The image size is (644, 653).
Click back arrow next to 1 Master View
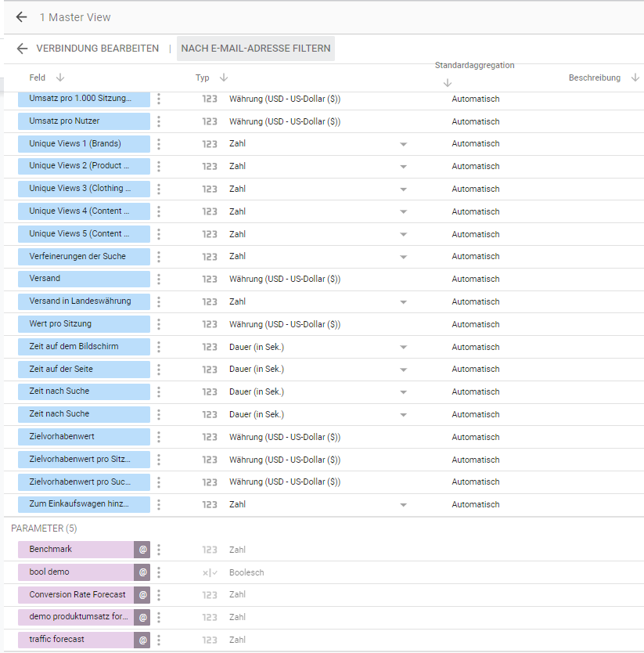21,17
